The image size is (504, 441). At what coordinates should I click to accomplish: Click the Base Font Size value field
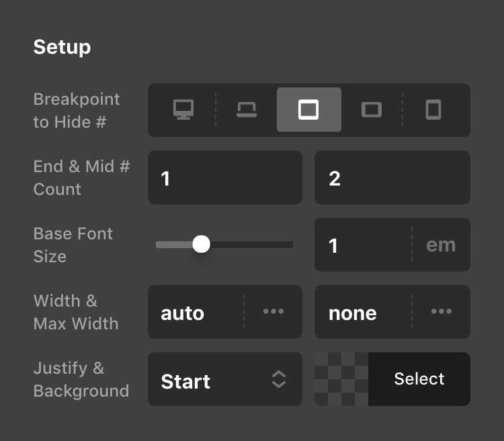pyautogui.click(x=363, y=245)
